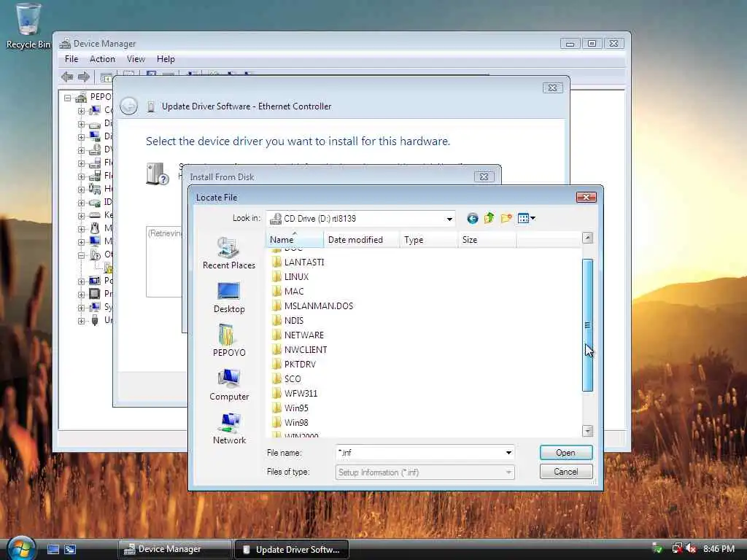Select the MAC folder
Image resolution: width=747 pixels, height=560 pixels.
point(287,292)
